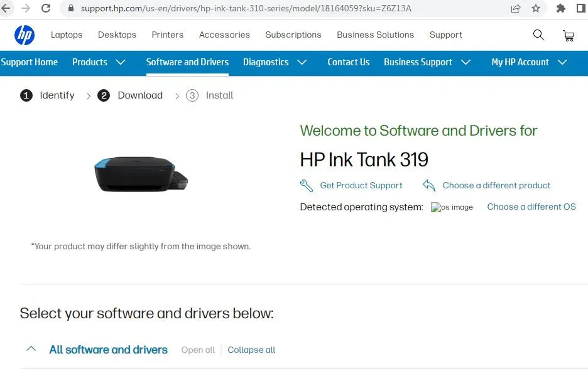
Task: Open the Business Solutions menu
Action: [x=376, y=35]
